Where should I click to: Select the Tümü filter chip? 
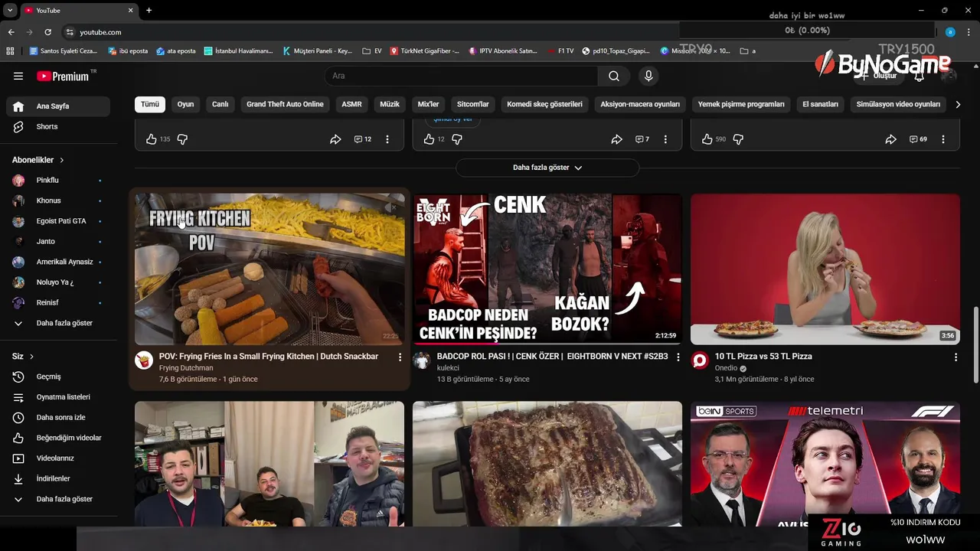(150, 104)
